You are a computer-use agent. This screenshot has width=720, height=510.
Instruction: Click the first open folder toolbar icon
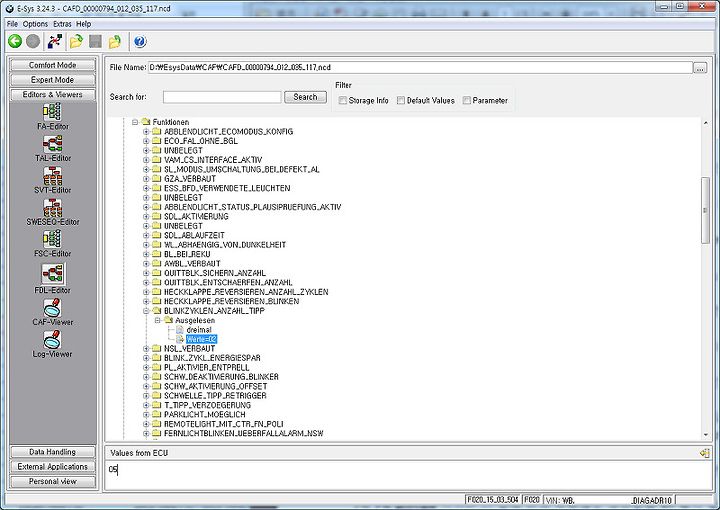[x=76, y=42]
